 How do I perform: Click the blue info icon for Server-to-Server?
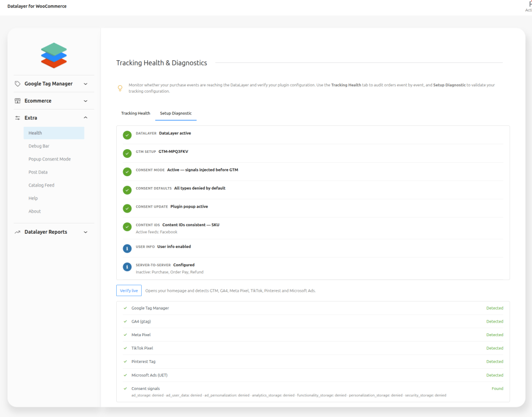[x=127, y=267]
